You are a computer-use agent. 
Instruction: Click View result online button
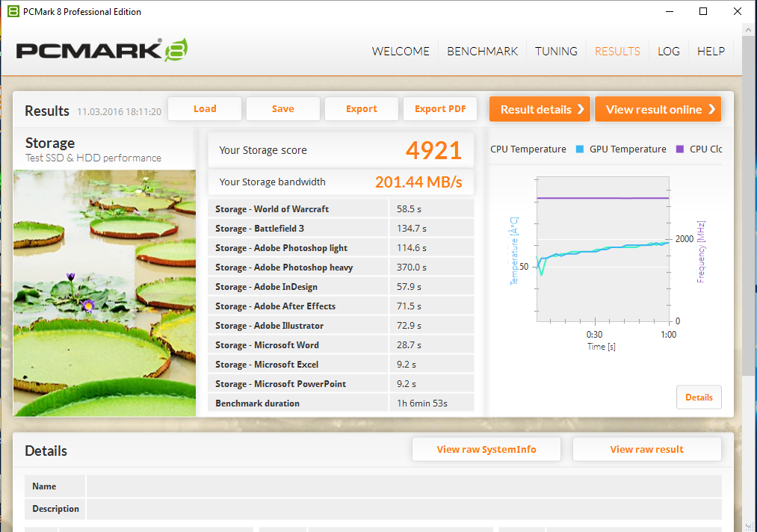658,109
